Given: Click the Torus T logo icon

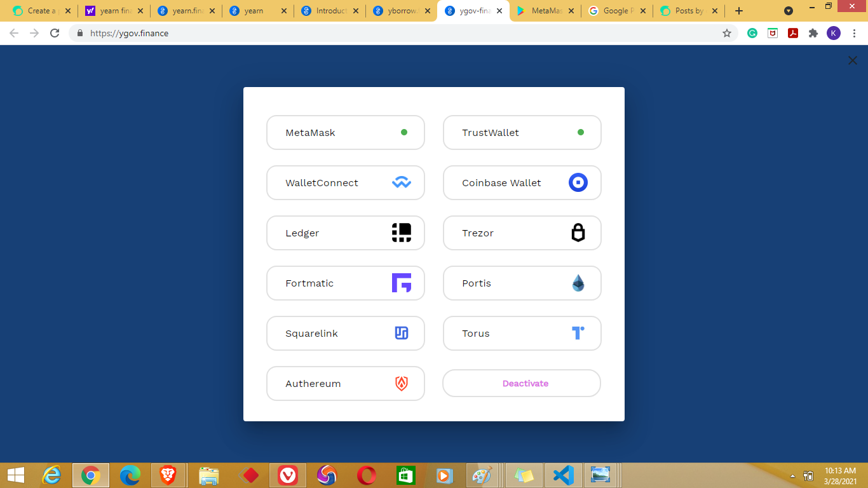Looking at the screenshot, I should pos(578,333).
